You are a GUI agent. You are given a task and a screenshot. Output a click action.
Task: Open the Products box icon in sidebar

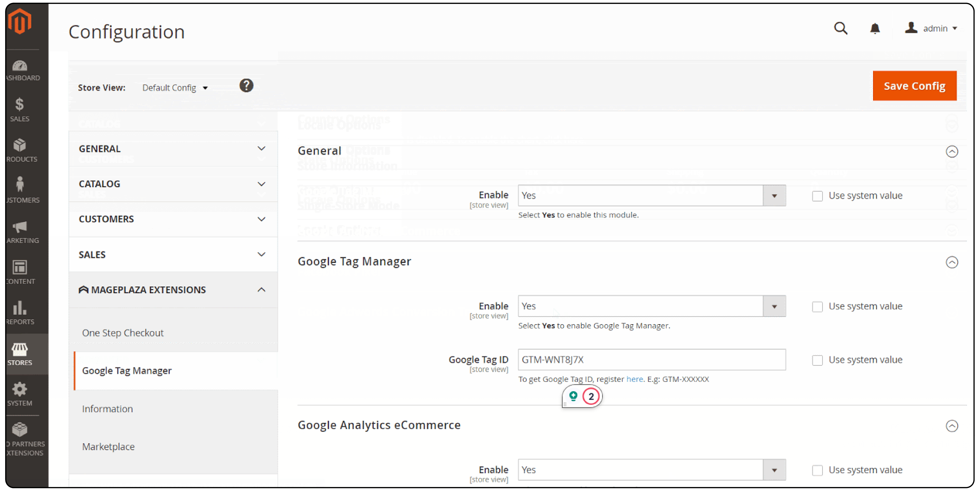pyautogui.click(x=19, y=145)
